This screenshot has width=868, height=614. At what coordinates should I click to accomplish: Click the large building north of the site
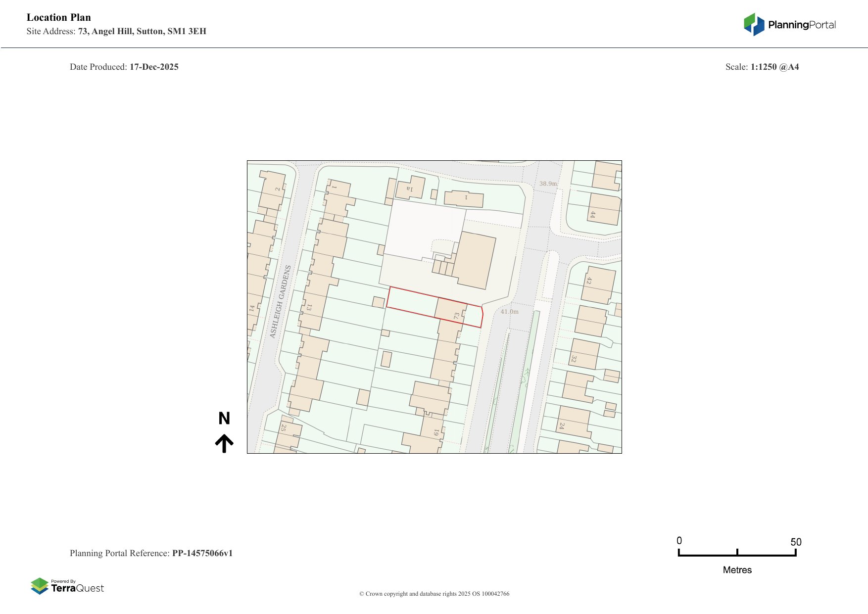pos(476,260)
